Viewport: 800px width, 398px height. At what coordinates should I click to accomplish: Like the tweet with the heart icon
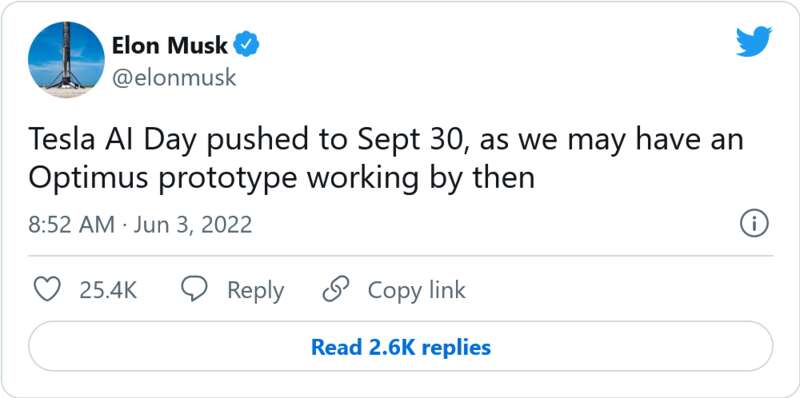tap(47, 289)
